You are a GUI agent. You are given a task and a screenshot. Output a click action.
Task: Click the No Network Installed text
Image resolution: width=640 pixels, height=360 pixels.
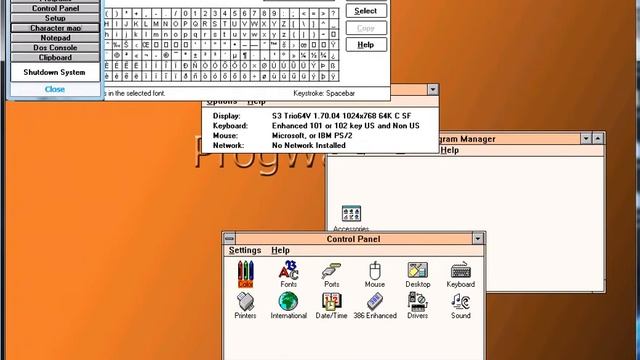tap(309, 145)
